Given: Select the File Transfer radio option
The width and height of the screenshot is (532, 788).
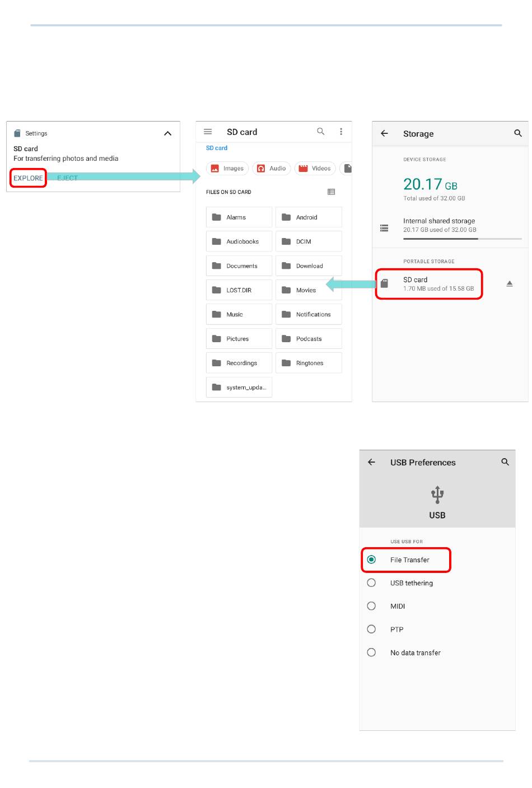Looking at the screenshot, I should coord(371,559).
